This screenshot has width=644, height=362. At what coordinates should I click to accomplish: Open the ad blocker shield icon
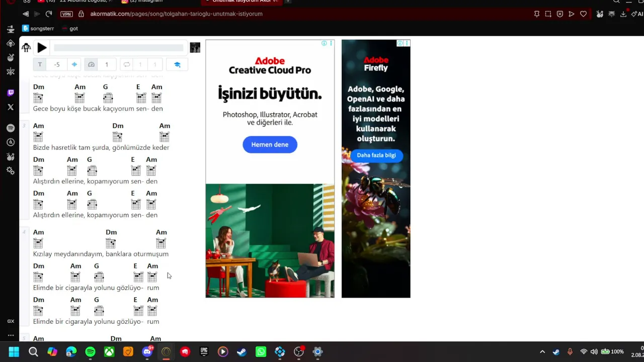560,14
